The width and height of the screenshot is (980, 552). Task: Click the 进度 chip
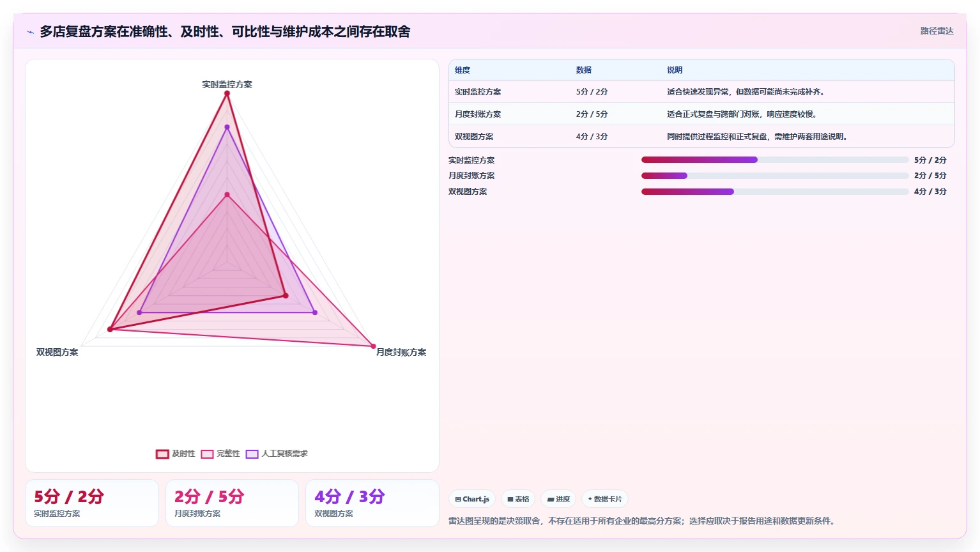558,499
